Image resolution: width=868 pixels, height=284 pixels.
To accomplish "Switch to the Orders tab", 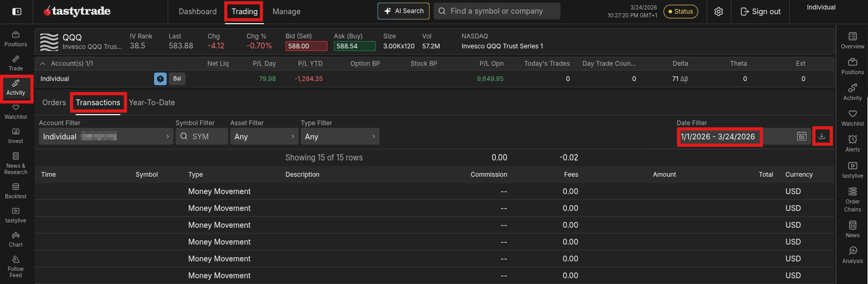I will coord(54,103).
